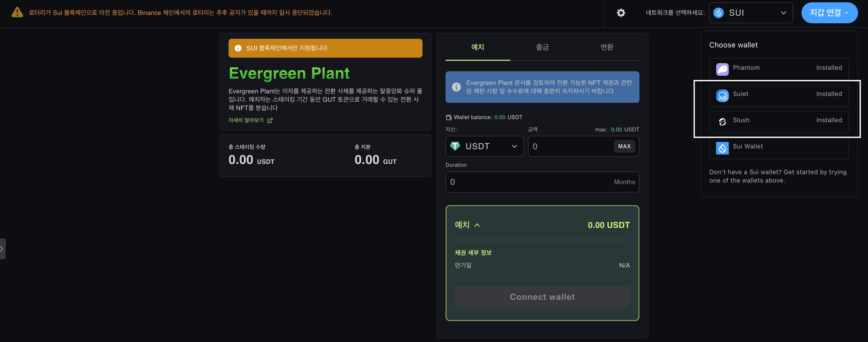The height and width of the screenshot is (342, 868).
Task: Switch to the 출금 tab
Action: pos(542,47)
